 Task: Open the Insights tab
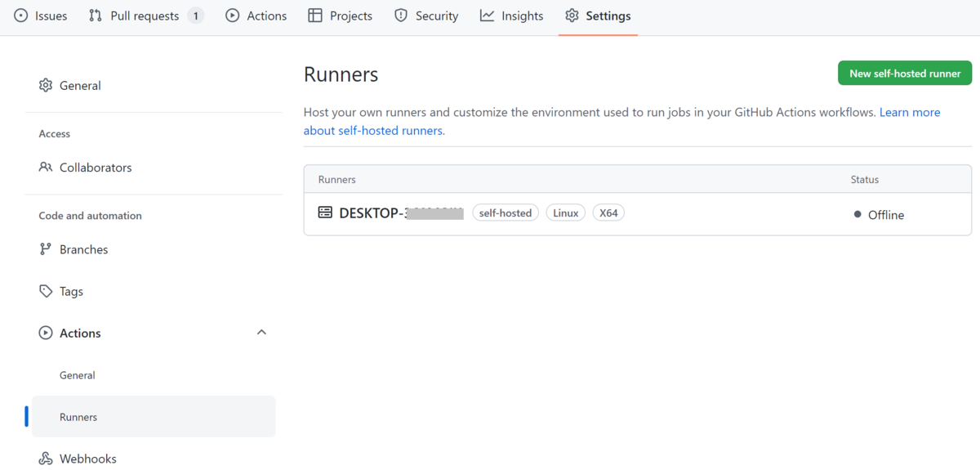point(512,16)
